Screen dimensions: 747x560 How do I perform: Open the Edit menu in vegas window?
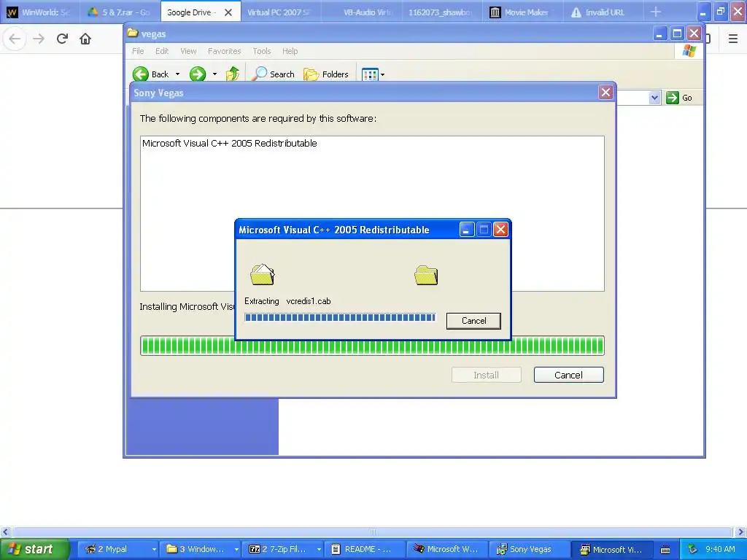(162, 51)
